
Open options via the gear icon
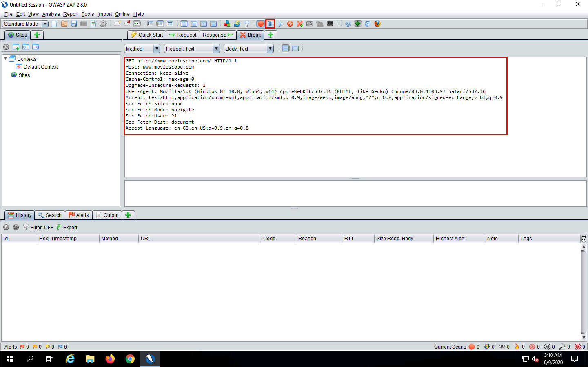click(x=103, y=24)
